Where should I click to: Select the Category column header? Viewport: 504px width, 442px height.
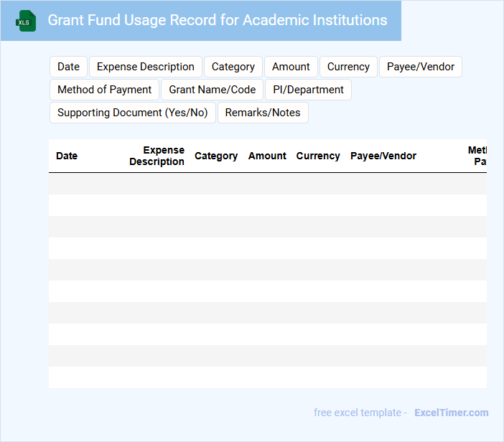[216, 156]
